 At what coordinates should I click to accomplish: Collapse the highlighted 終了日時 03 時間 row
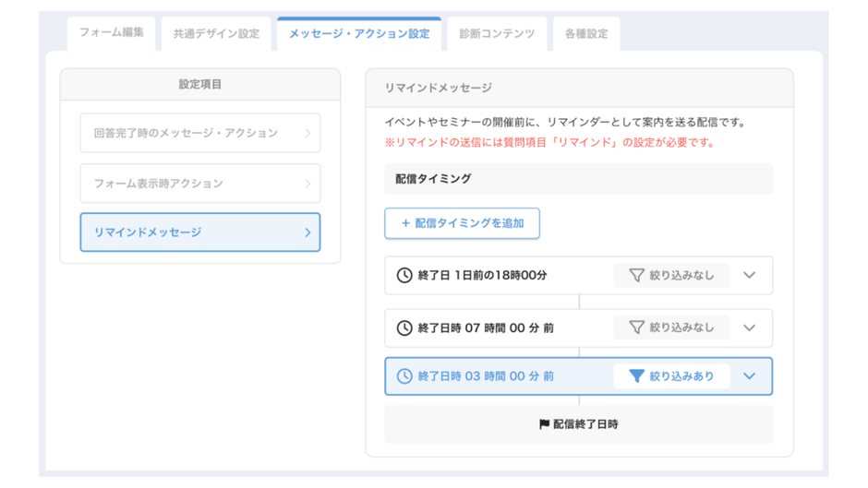749,376
